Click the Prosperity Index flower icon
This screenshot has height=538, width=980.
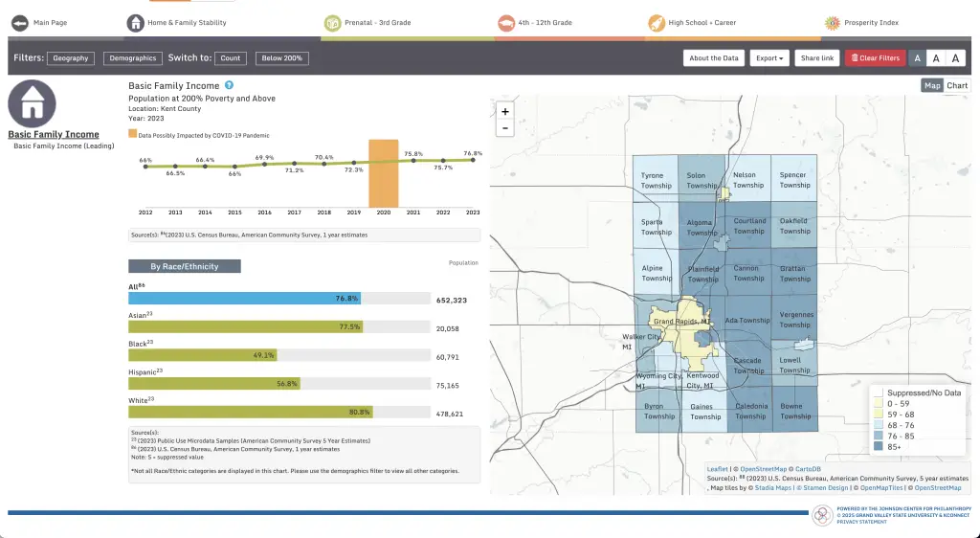tap(832, 22)
